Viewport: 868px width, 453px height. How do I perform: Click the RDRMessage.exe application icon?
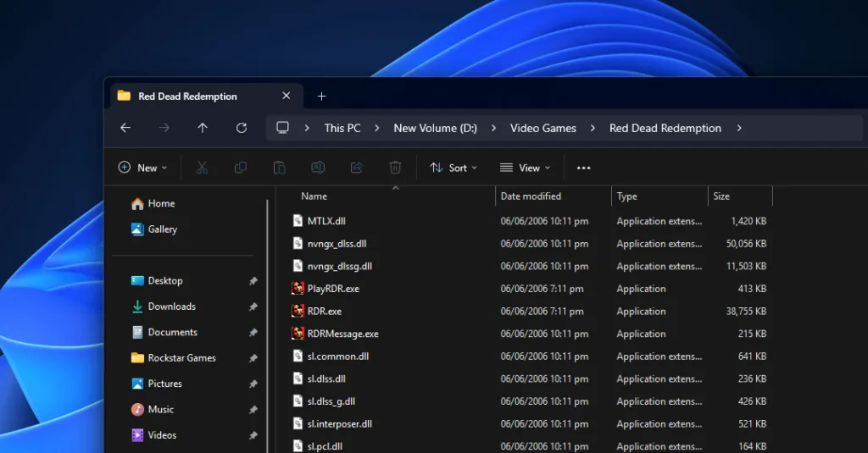click(x=298, y=334)
